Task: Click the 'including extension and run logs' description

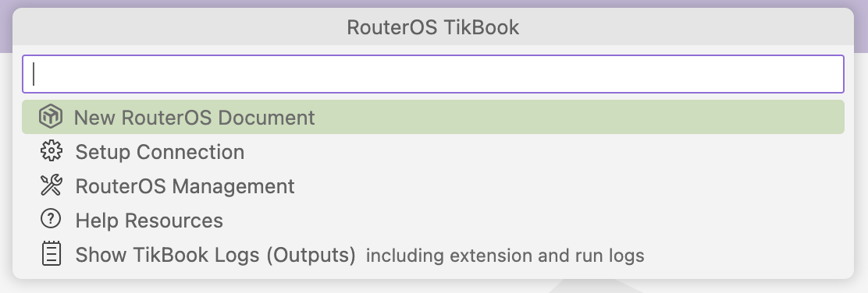Action: (505, 256)
